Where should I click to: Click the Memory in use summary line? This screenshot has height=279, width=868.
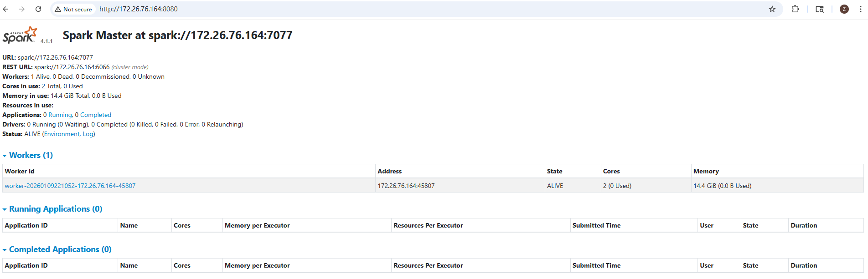click(62, 96)
